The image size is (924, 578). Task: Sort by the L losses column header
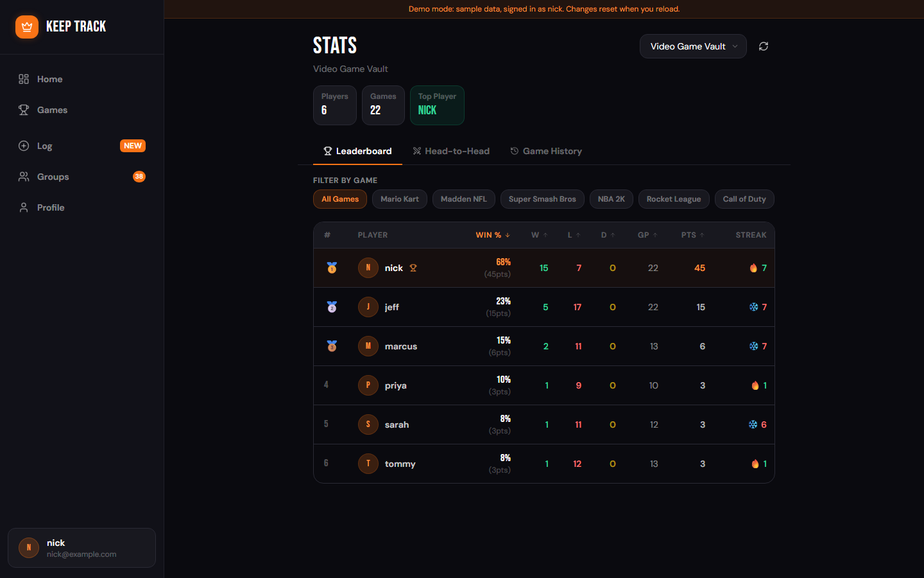pos(574,235)
